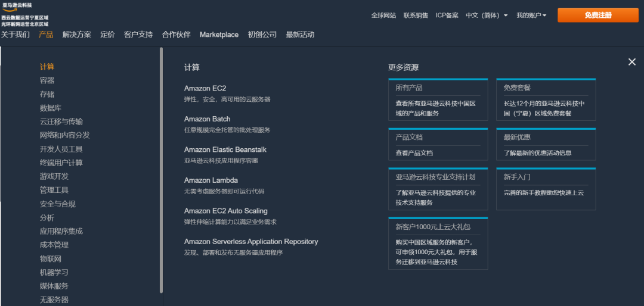The height and width of the screenshot is (306, 644).
Task: Click the 计算 heading in product list
Action: (192, 68)
